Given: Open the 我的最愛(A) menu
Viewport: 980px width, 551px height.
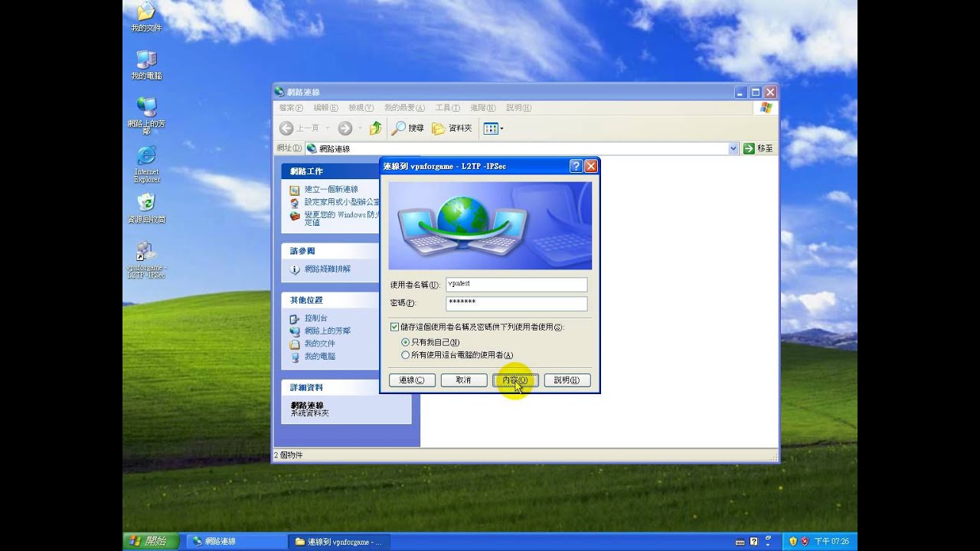Looking at the screenshot, I should coord(404,108).
